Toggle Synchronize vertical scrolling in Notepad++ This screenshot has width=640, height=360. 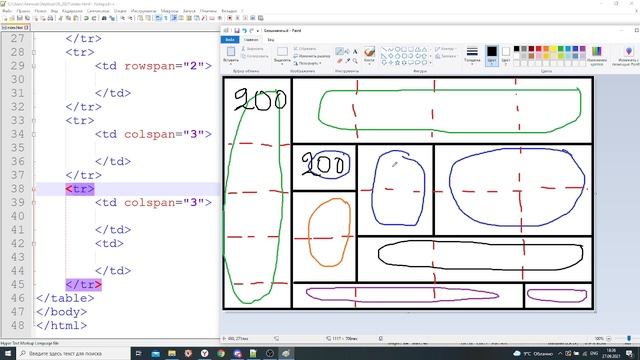click(x=141, y=18)
